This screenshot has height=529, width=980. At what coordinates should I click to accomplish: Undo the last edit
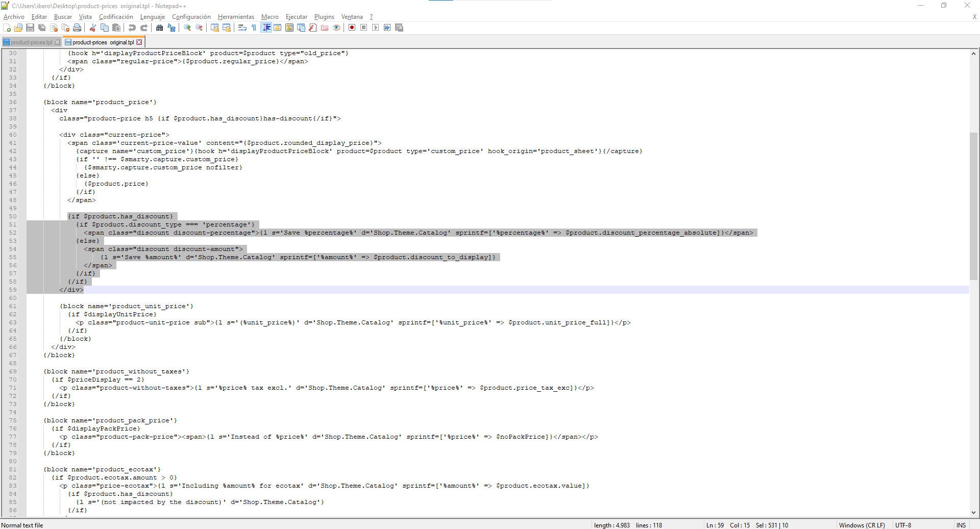point(132,28)
